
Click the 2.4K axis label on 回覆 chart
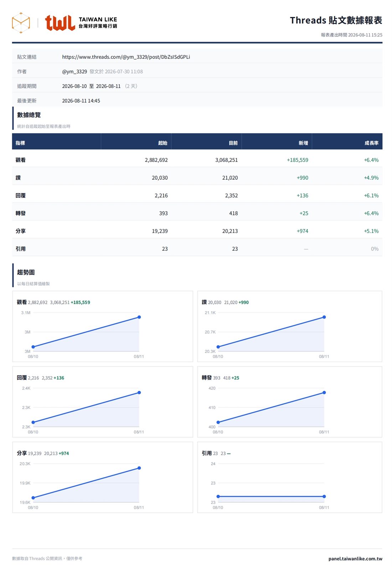(26, 388)
